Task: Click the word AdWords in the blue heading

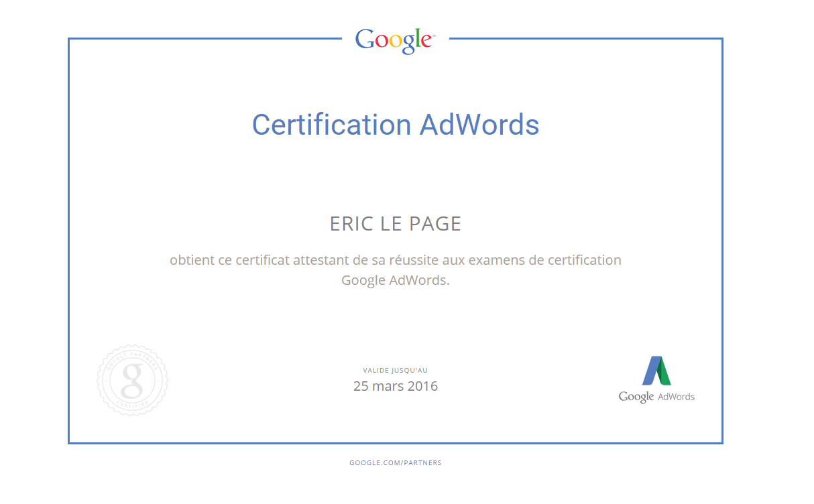Action: [479, 125]
